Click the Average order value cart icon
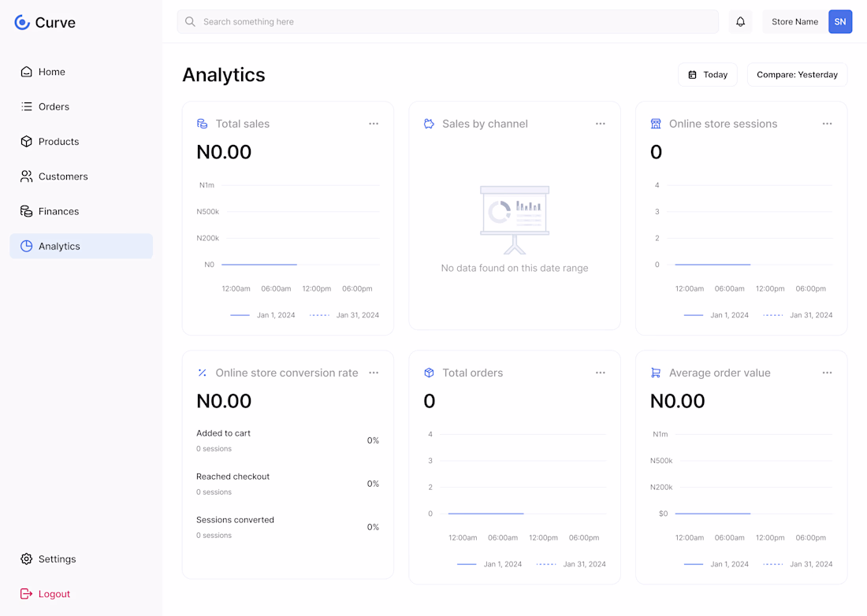867x616 pixels. pyautogui.click(x=656, y=373)
